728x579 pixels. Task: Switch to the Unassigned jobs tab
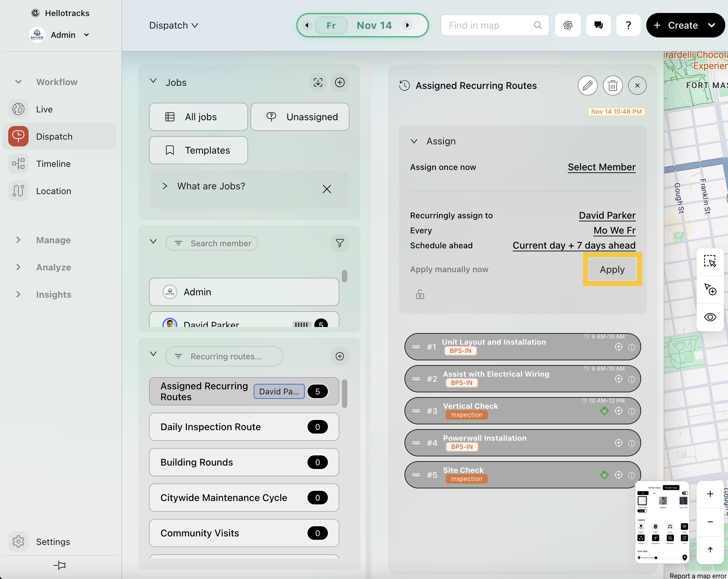300,117
